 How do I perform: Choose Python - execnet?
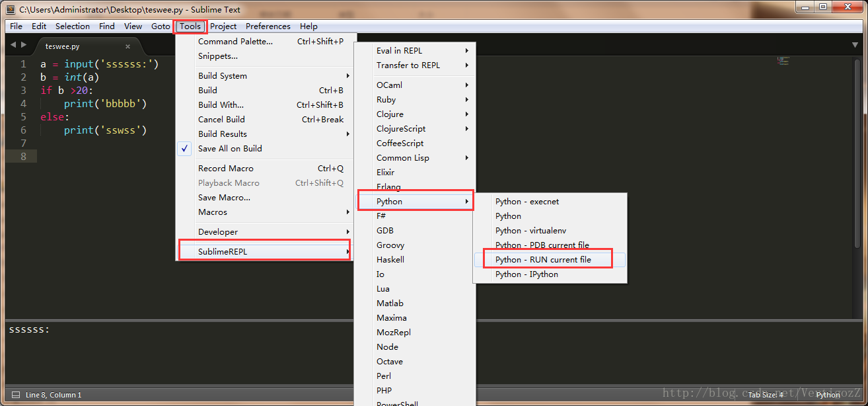(x=550, y=202)
